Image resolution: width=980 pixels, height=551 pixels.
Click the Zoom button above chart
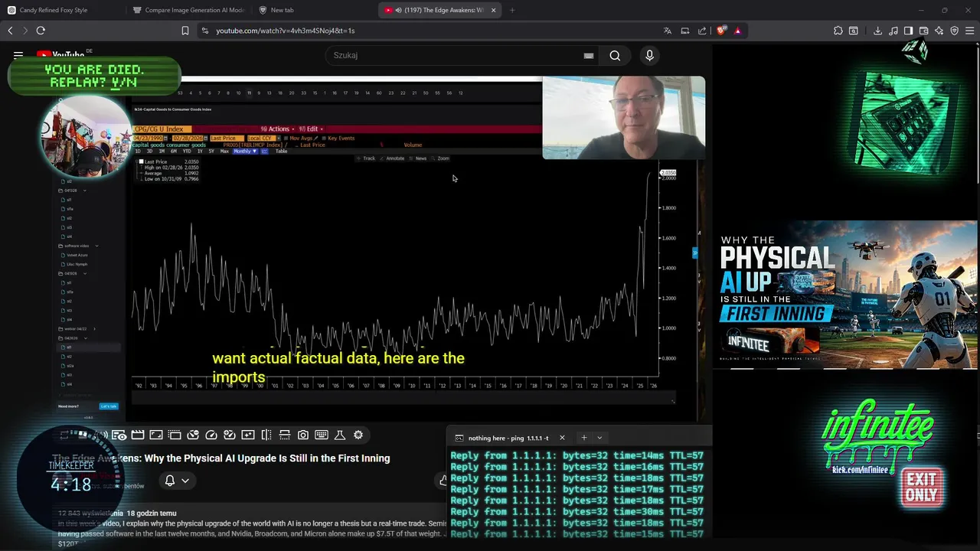[441, 158]
